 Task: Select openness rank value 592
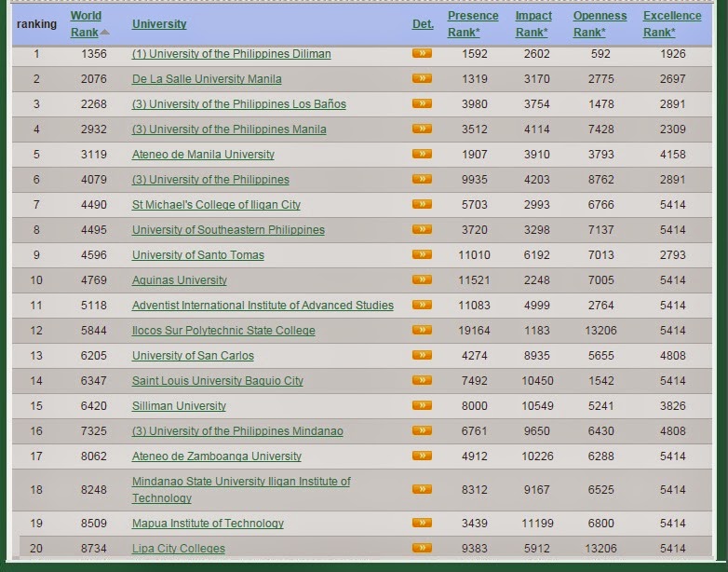600,54
